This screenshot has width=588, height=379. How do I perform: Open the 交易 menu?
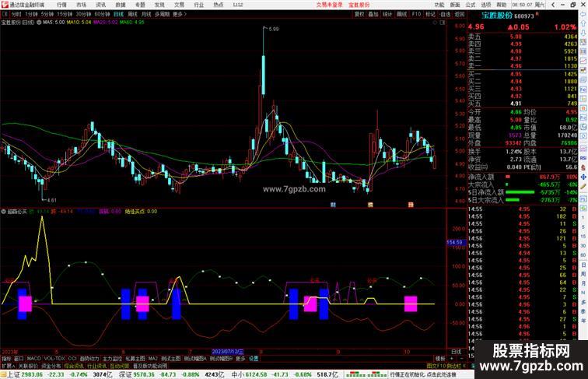[179, 5]
